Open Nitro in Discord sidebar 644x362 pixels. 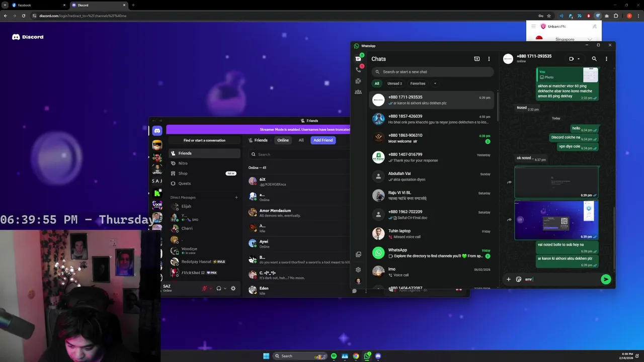click(x=204, y=163)
